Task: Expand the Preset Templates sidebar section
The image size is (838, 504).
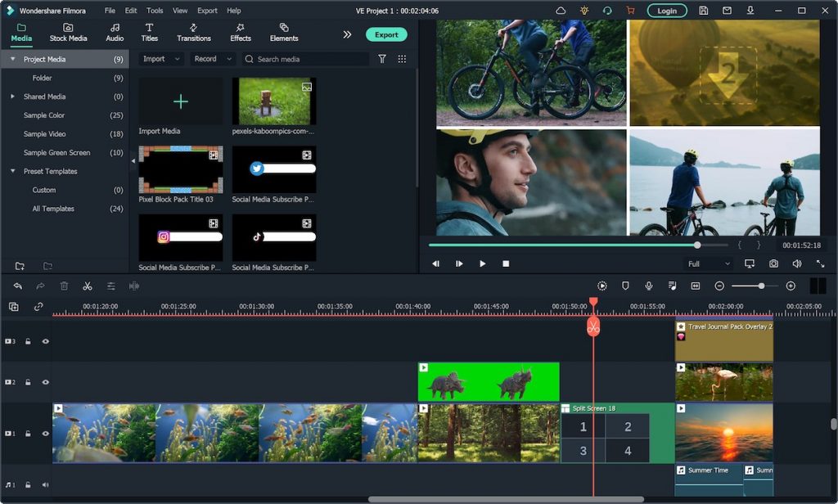Action: [49, 171]
